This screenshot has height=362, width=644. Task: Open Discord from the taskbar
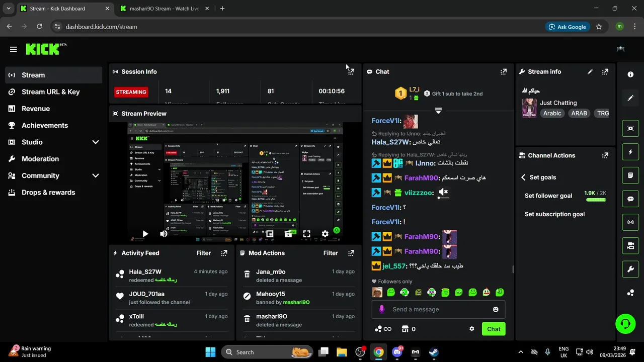[x=397, y=352]
